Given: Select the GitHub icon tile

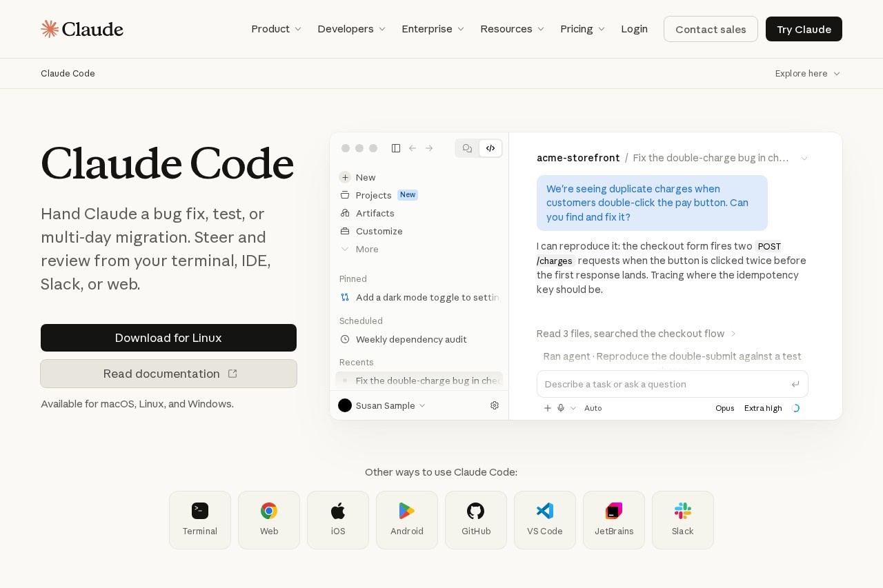Looking at the screenshot, I should tap(476, 520).
